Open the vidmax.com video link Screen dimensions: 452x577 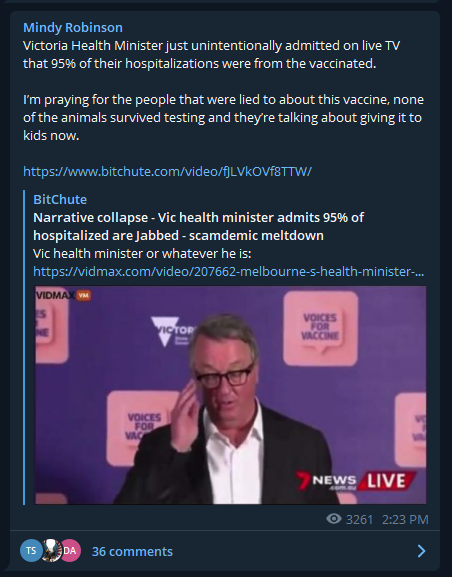coord(229,272)
